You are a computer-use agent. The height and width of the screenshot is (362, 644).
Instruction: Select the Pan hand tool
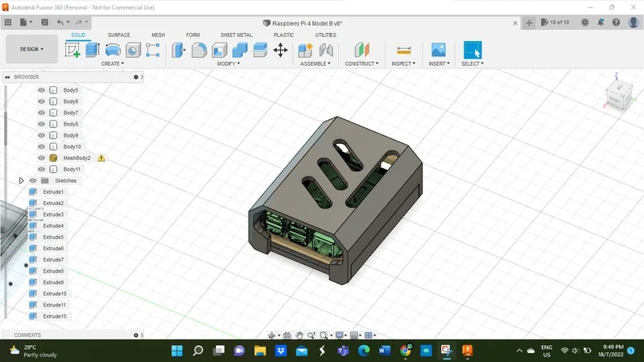coord(299,335)
